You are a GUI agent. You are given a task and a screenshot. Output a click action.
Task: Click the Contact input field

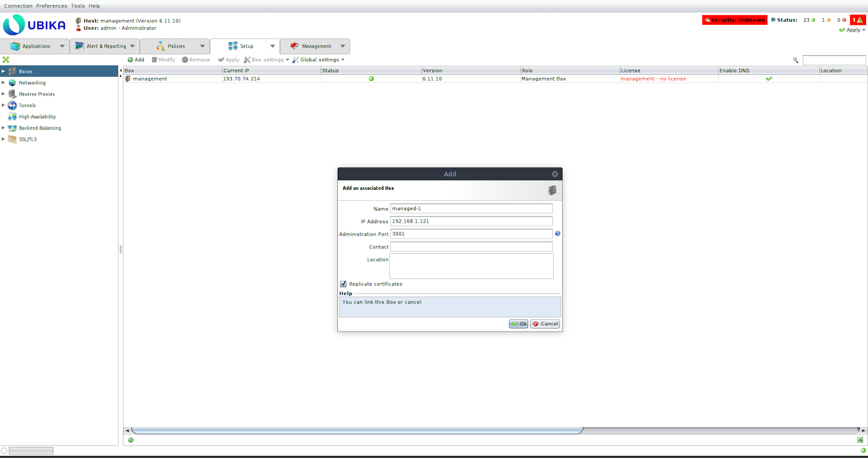(x=471, y=247)
